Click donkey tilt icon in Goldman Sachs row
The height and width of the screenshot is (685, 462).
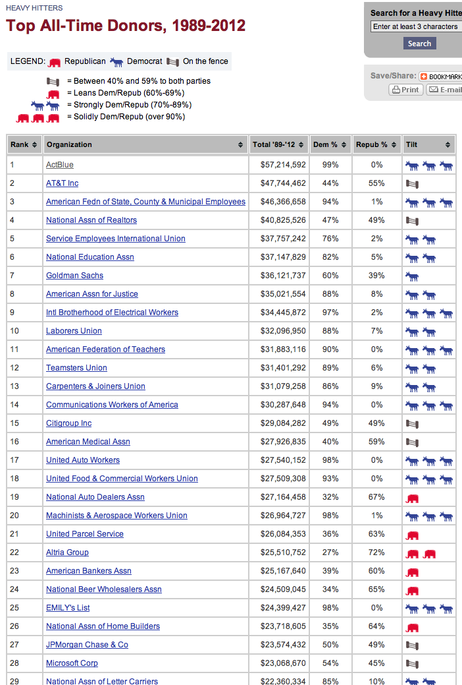[412, 277]
